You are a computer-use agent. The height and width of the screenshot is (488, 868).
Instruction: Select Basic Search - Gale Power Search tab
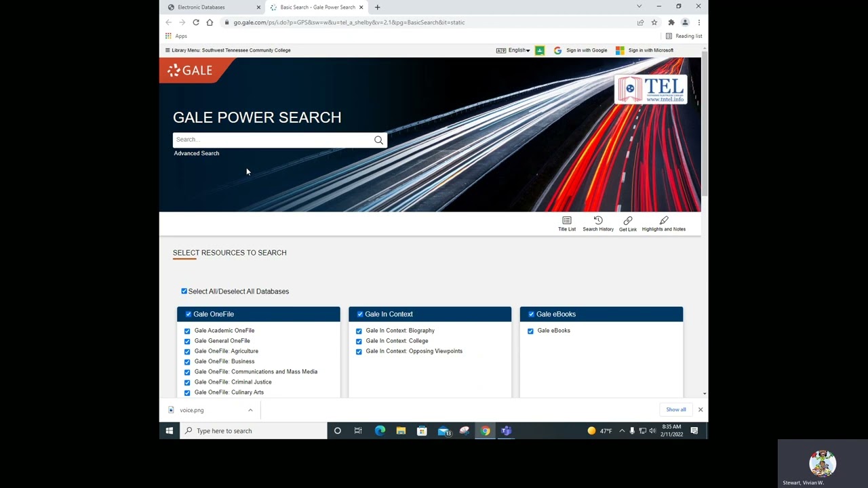316,7
